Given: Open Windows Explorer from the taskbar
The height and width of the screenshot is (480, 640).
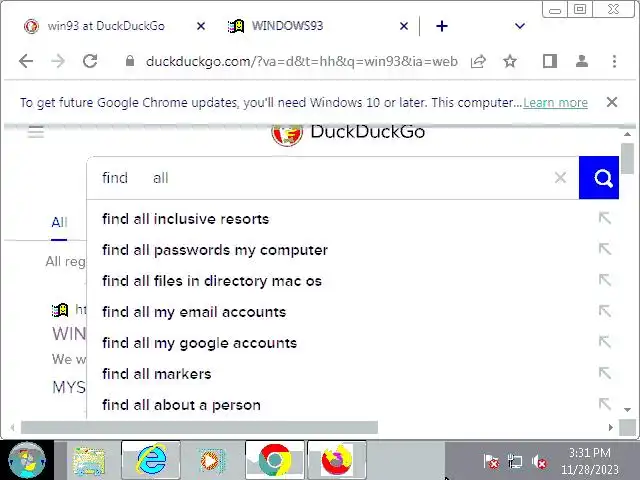Looking at the screenshot, I should pos(89,461).
